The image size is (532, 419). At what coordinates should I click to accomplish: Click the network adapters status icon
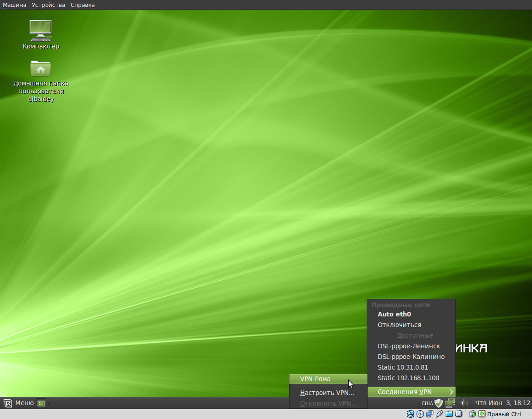pos(429,414)
